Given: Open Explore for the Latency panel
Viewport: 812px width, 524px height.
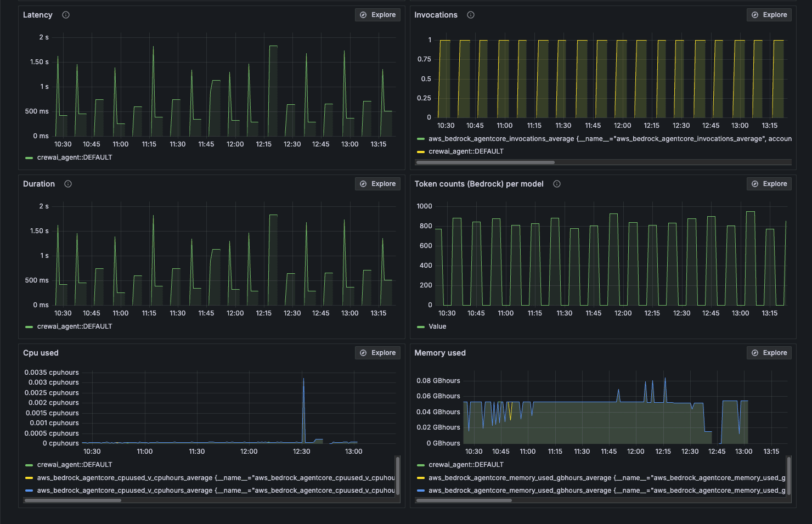Looking at the screenshot, I should point(377,15).
